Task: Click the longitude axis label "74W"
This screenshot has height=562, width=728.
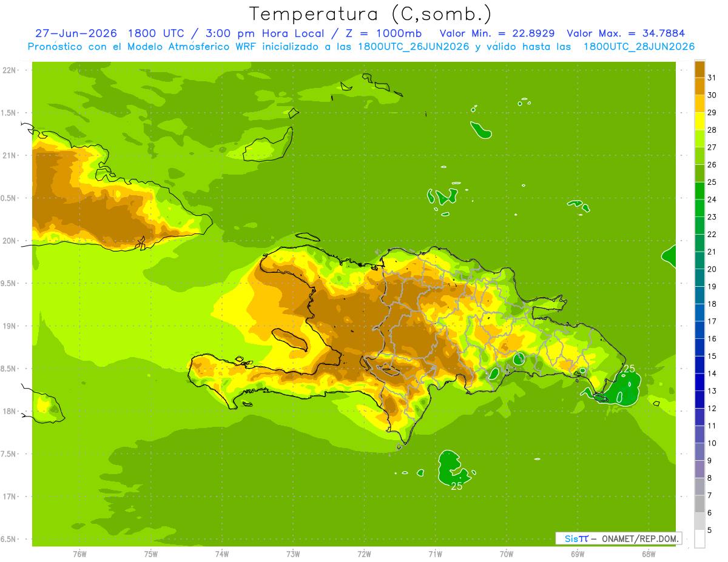Action: pos(222,554)
